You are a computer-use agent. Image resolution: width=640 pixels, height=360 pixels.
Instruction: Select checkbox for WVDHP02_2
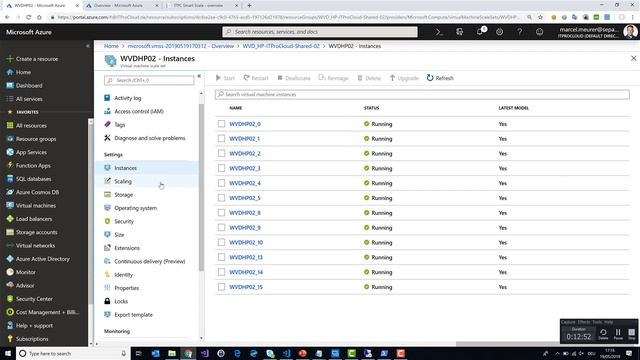tap(221, 153)
